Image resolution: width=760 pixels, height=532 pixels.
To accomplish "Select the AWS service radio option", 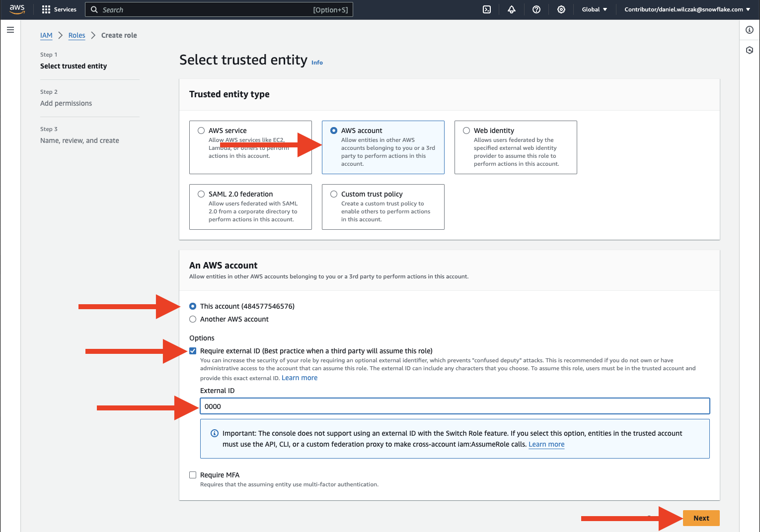I will tap(201, 131).
